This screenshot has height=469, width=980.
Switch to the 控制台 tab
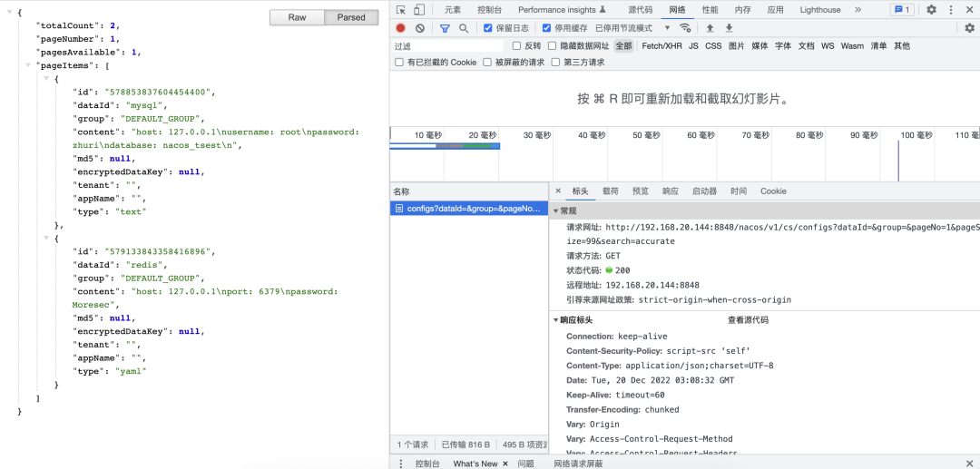coord(489,10)
